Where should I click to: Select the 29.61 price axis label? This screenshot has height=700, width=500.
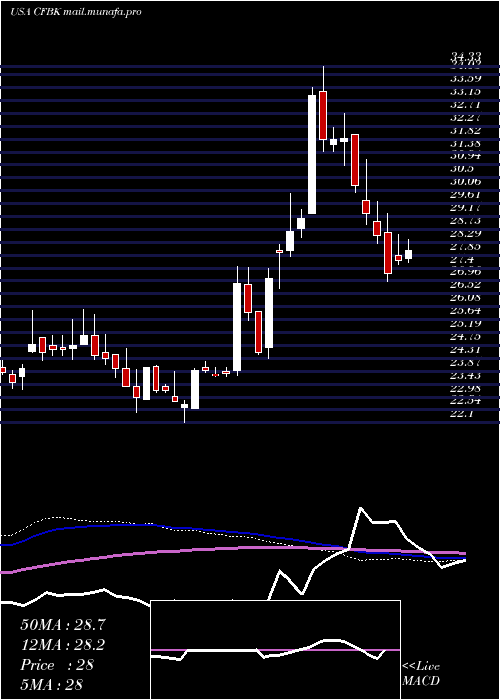pyautogui.click(x=466, y=195)
